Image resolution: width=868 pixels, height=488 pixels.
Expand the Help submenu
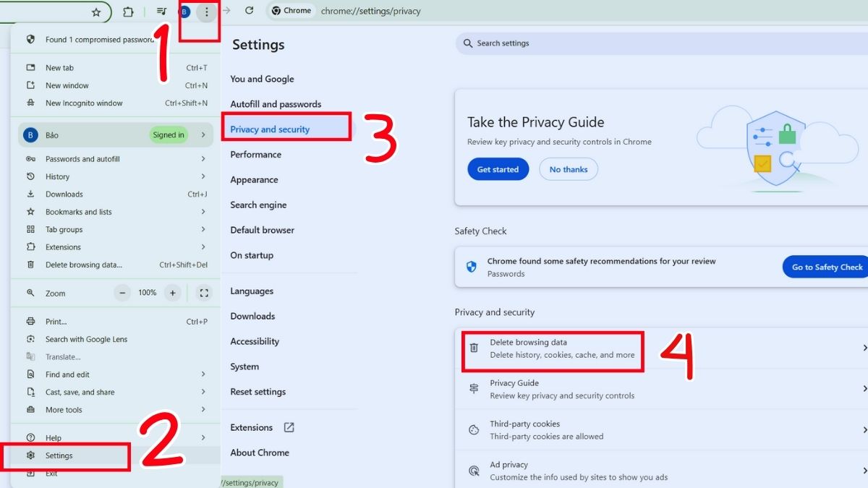[x=116, y=438]
